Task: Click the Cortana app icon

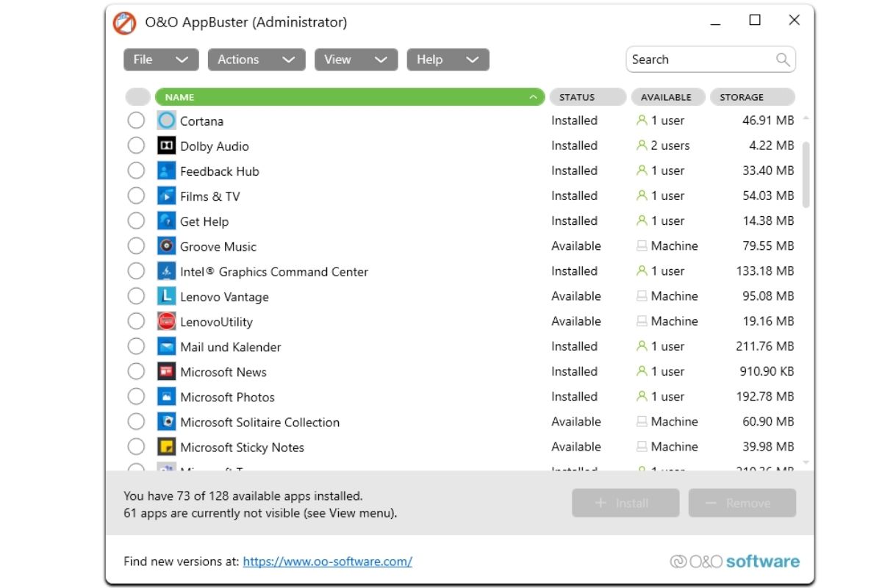Action: tap(167, 121)
